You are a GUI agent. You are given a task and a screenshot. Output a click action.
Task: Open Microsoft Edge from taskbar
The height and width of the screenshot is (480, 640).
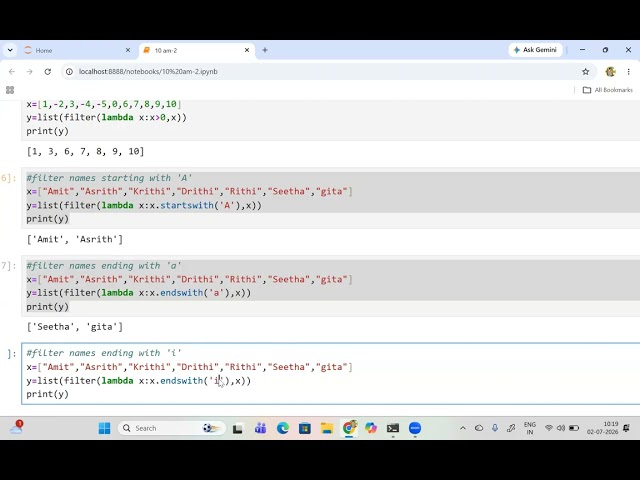[x=282, y=428]
